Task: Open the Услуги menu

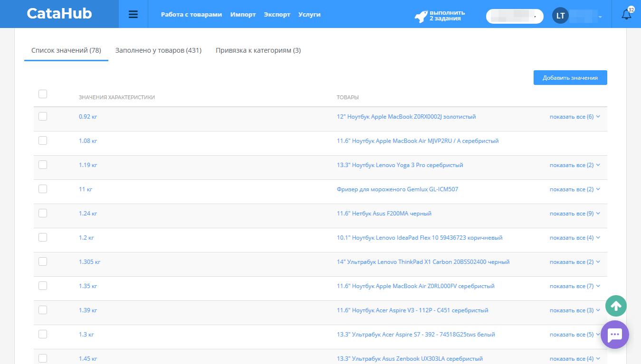Action: click(309, 15)
